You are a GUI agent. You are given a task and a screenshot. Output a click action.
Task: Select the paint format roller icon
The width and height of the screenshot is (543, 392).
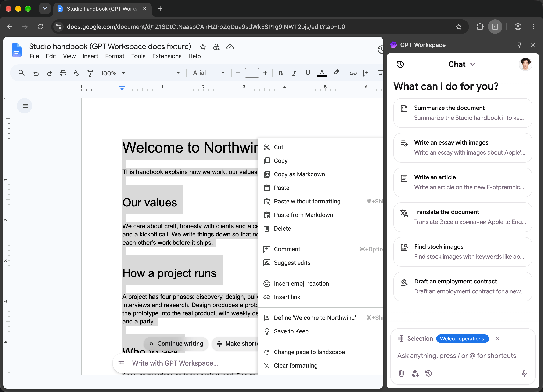90,73
